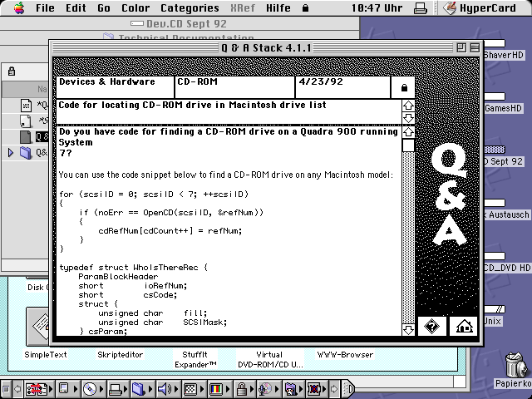Toggle the collapse box of the Q & A Stack window

[475, 47]
